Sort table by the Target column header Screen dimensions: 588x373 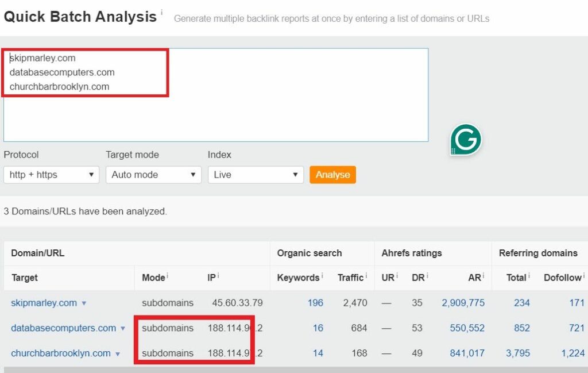click(x=25, y=278)
